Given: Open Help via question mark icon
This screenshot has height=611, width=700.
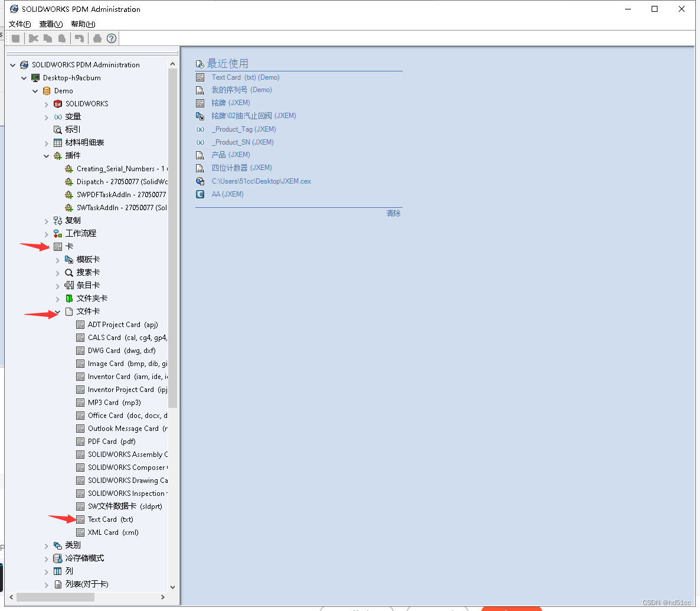Looking at the screenshot, I should [x=112, y=38].
